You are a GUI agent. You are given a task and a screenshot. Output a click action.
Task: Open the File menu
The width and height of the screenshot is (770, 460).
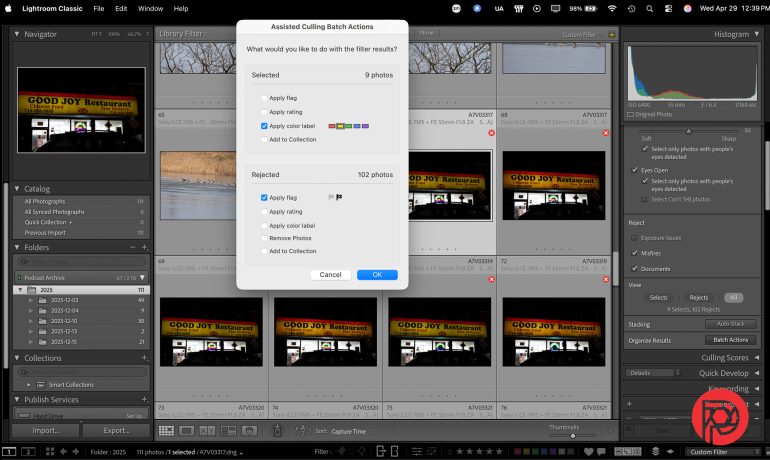[x=99, y=8]
